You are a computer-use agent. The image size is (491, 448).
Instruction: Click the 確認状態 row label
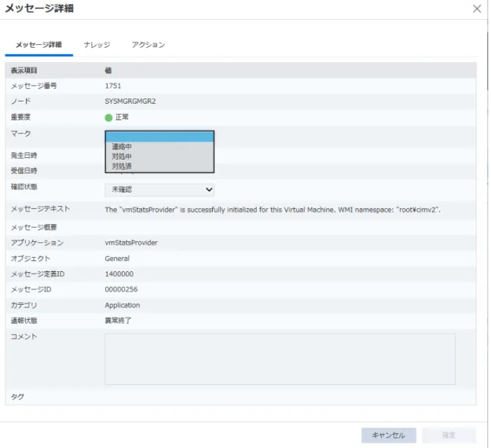(x=24, y=187)
